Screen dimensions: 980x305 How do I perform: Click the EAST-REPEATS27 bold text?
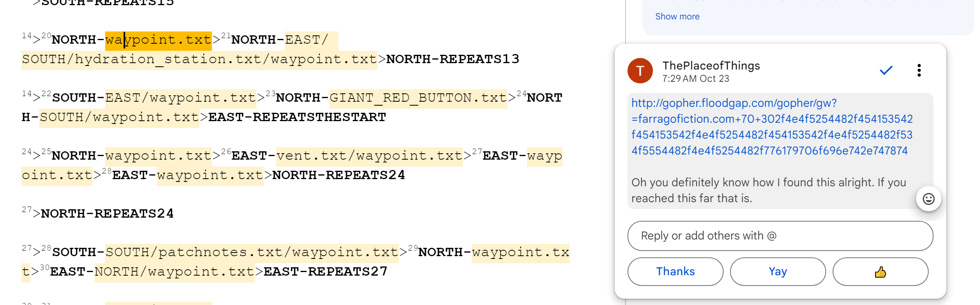point(325,272)
